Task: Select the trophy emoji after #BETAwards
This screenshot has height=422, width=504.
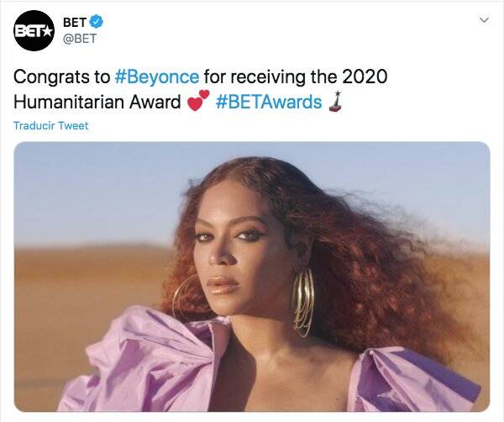Action: (x=336, y=102)
